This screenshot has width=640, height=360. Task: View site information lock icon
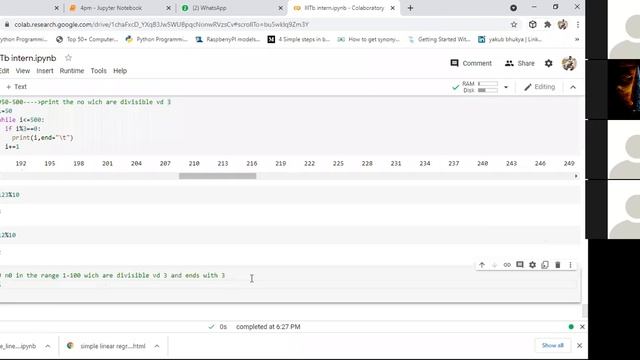coord(7,24)
